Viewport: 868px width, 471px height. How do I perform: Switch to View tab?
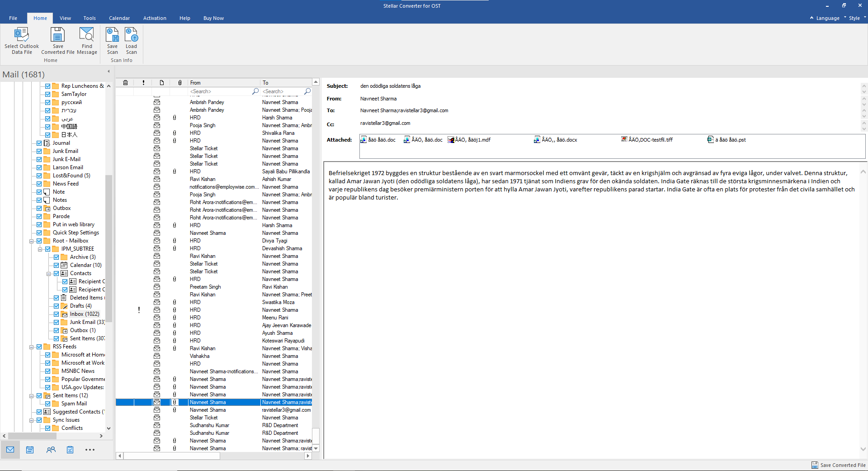click(65, 18)
